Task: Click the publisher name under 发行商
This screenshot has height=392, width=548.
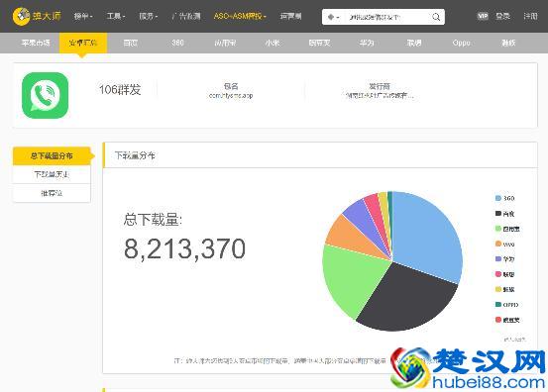Action: click(x=380, y=95)
